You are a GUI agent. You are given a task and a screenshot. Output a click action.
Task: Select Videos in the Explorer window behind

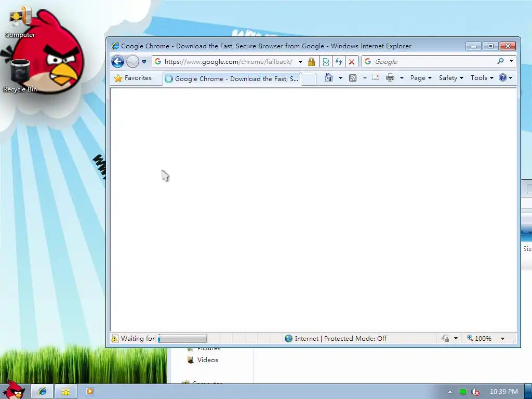(203, 360)
